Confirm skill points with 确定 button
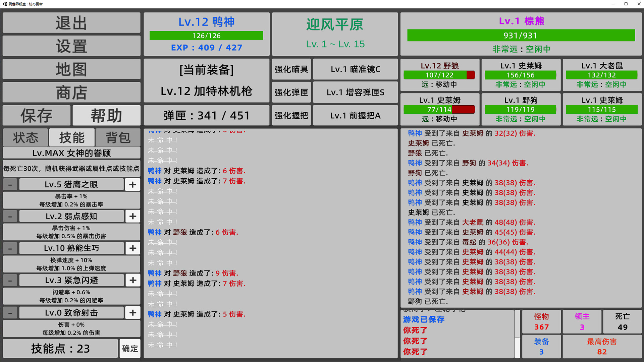Viewport: 644px width, 362px height. (x=130, y=349)
